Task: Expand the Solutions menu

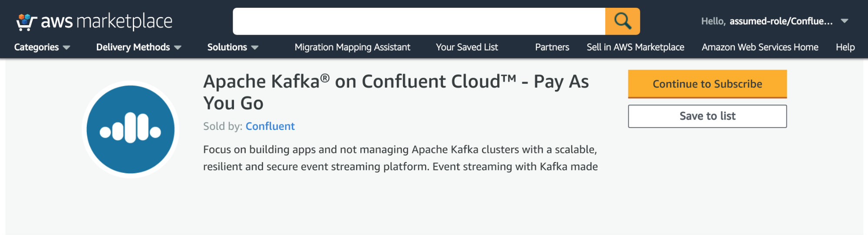Action: coord(233,47)
